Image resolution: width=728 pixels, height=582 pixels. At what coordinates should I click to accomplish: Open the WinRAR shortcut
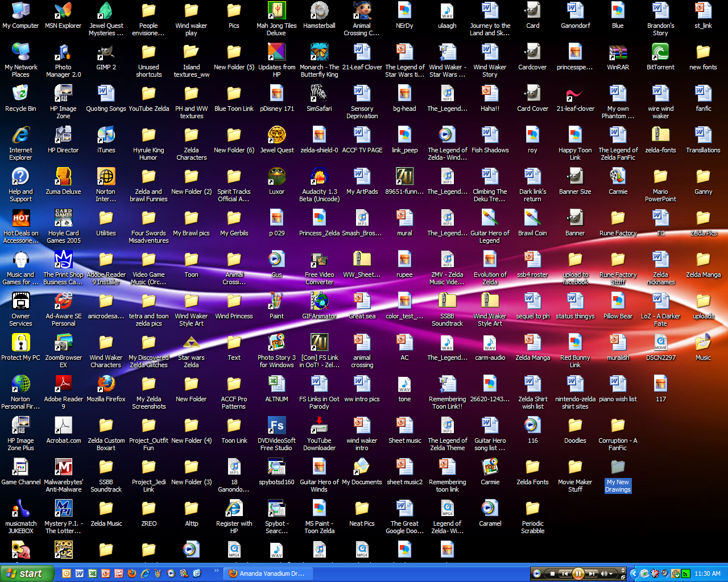(618, 53)
